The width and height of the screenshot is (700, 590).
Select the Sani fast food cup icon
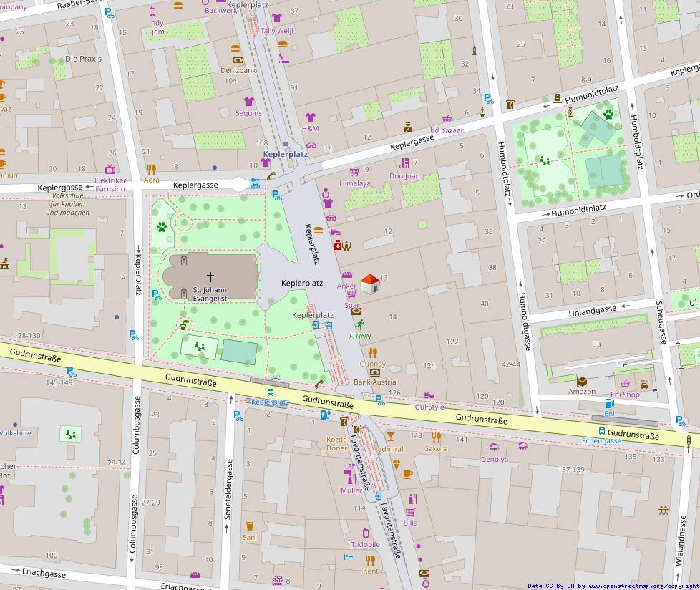(x=250, y=526)
